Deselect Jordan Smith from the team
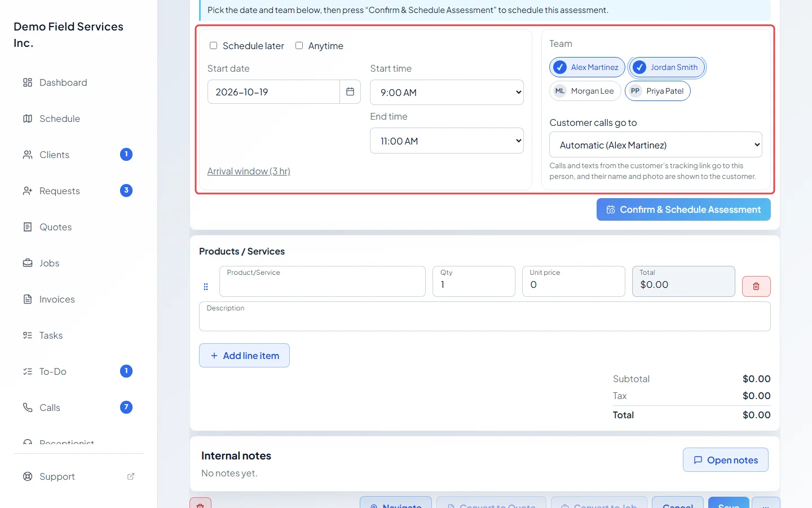This screenshot has width=812, height=508. (667, 67)
